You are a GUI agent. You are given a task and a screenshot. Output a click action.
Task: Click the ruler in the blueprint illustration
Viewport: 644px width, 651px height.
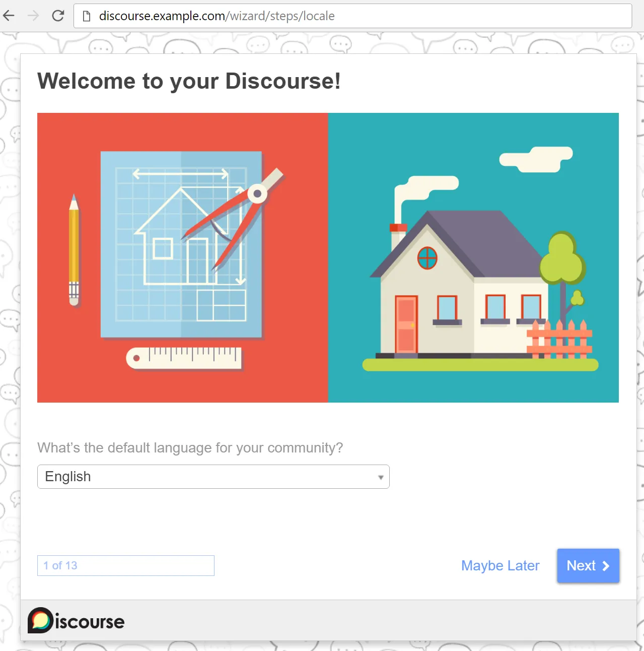coord(184,358)
